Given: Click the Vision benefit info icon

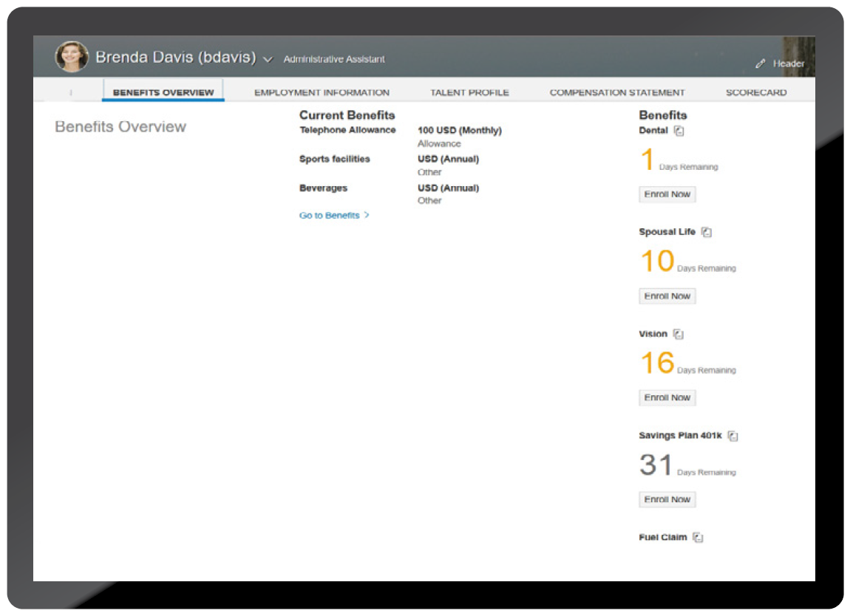Looking at the screenshot, I should tap(679, 334).
